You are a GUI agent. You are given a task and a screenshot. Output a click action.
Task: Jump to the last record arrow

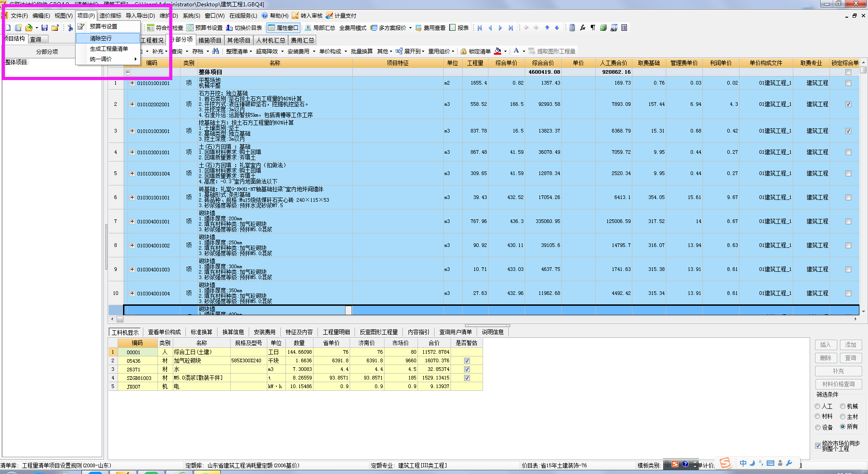511,28
